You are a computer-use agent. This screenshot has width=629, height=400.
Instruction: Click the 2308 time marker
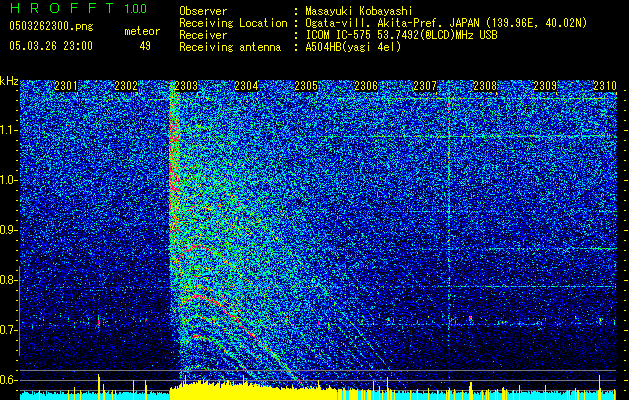(485, 86)
